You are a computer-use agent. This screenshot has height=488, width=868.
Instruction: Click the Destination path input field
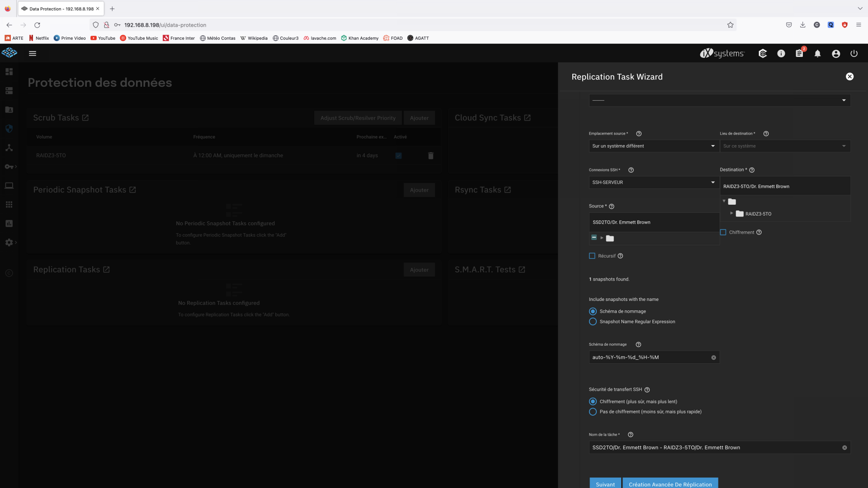point(785,186)
